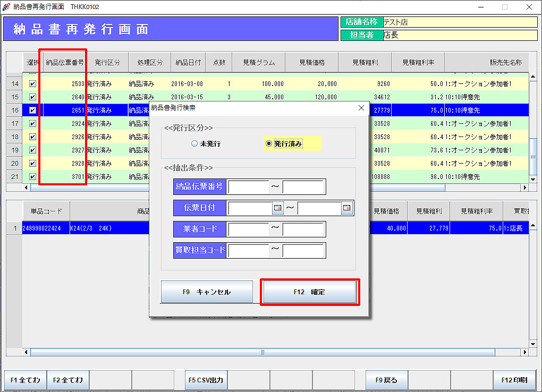This screenshot has width=542, height=392.
Task: Click the start 買取担当コード input field
Action: coord(249,250)
